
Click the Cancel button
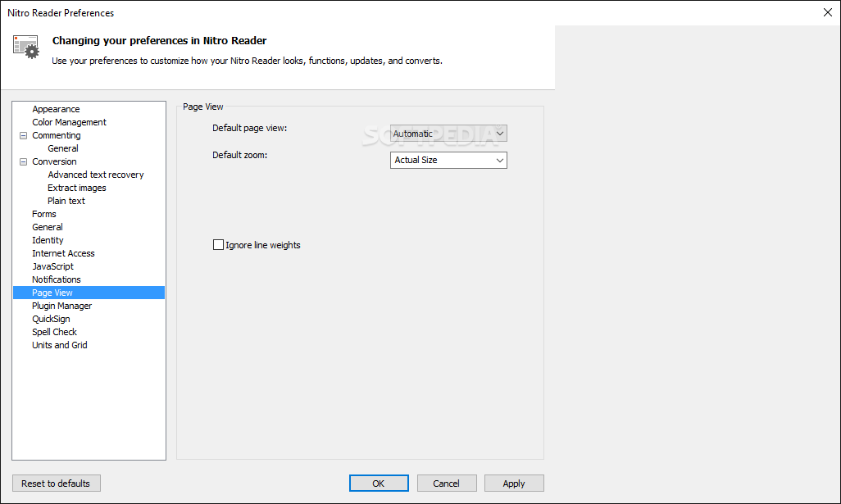coord(447,483)
